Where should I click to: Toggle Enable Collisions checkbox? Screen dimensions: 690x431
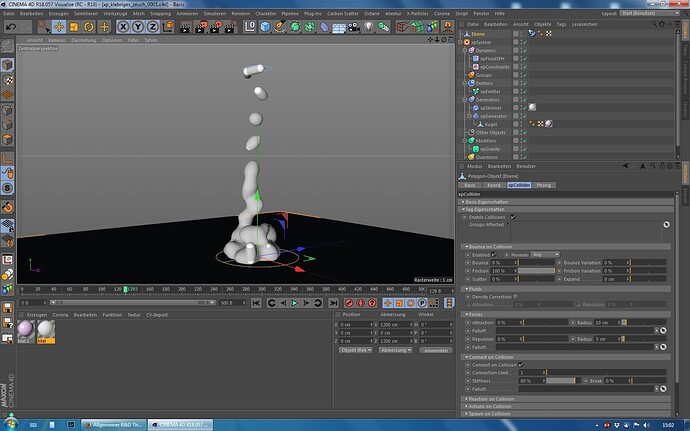pyautogui.click(x=513, y=217)
